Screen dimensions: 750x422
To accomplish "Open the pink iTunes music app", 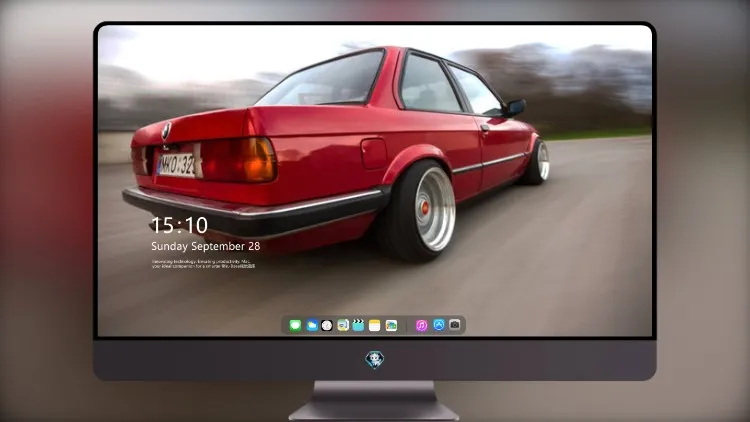I will point(421,325).
